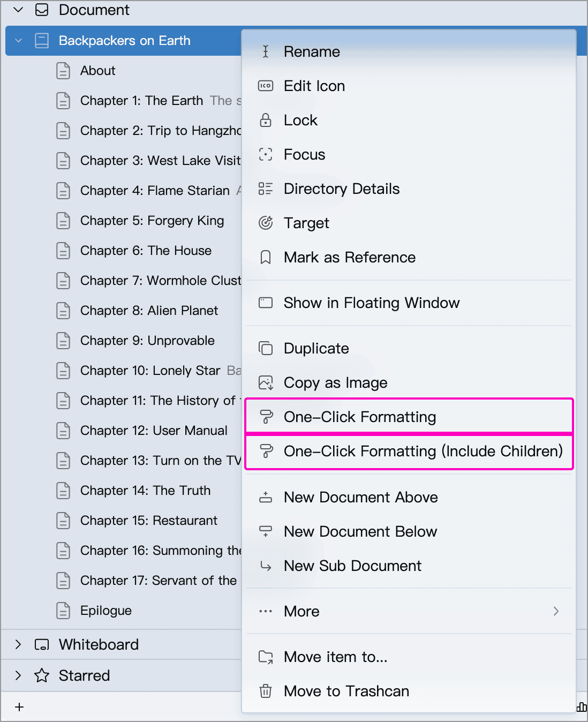Click the New Document Below icon
588x722 pixels.
pyautogui.click(x=266, y=531)
